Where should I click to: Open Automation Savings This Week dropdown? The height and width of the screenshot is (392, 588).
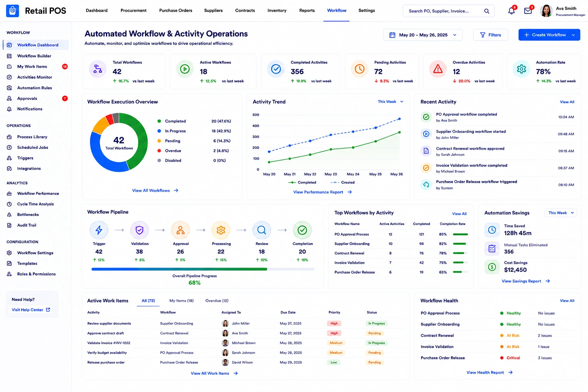click(x=561, y=213)
